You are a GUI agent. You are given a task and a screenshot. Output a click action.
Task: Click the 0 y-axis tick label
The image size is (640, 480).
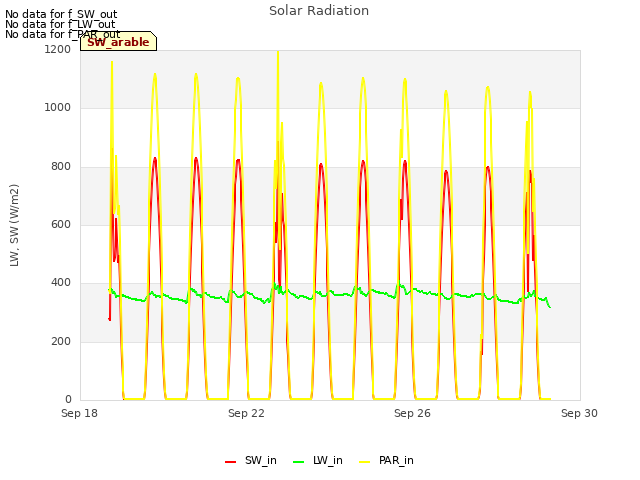68,399
